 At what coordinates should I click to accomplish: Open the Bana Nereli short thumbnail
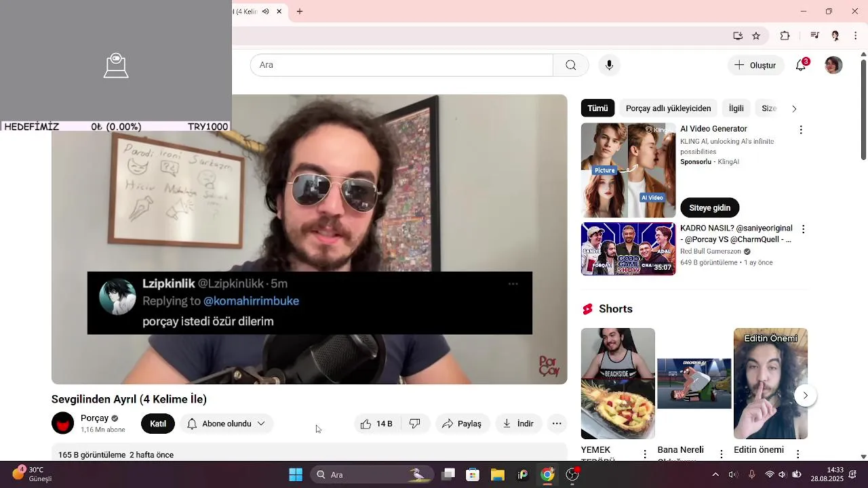[694, 384]
